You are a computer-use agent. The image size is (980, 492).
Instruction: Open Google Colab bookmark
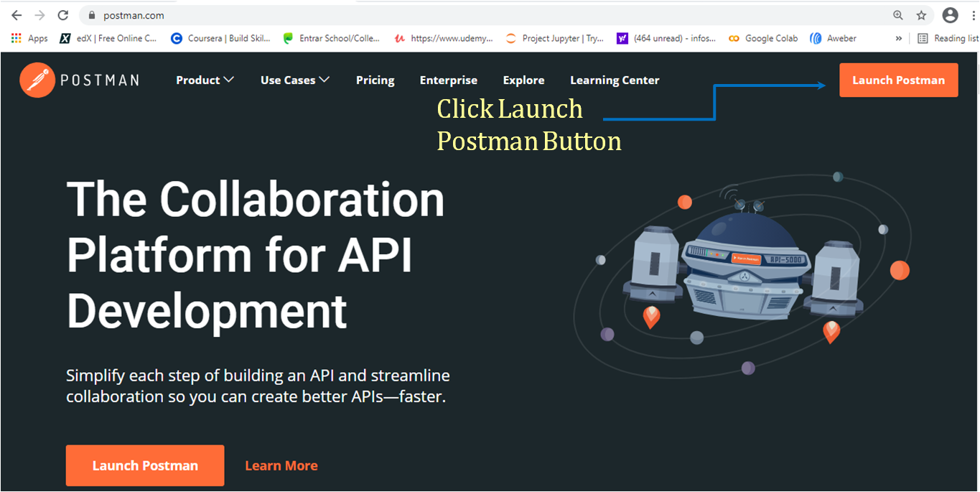pos(763,38)
